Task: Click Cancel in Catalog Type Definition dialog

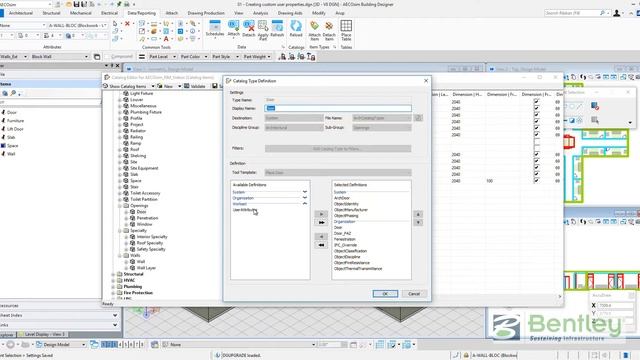Action: coord(414,293)
